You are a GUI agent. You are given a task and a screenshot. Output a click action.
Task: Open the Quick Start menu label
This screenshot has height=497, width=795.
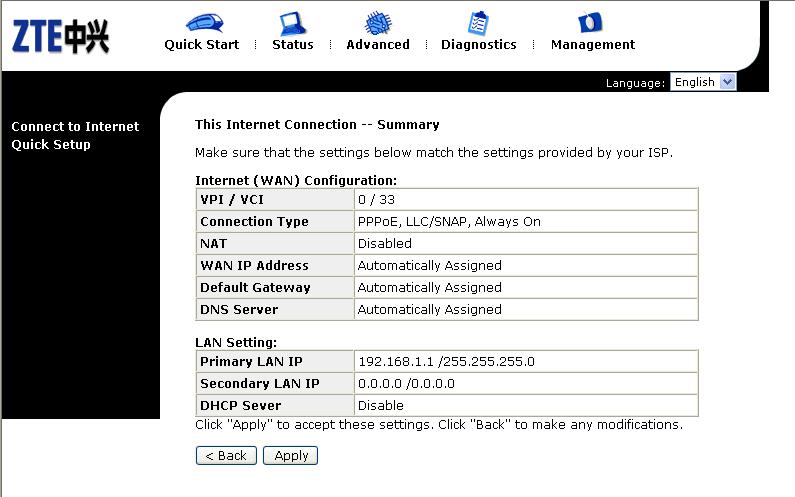202,45
